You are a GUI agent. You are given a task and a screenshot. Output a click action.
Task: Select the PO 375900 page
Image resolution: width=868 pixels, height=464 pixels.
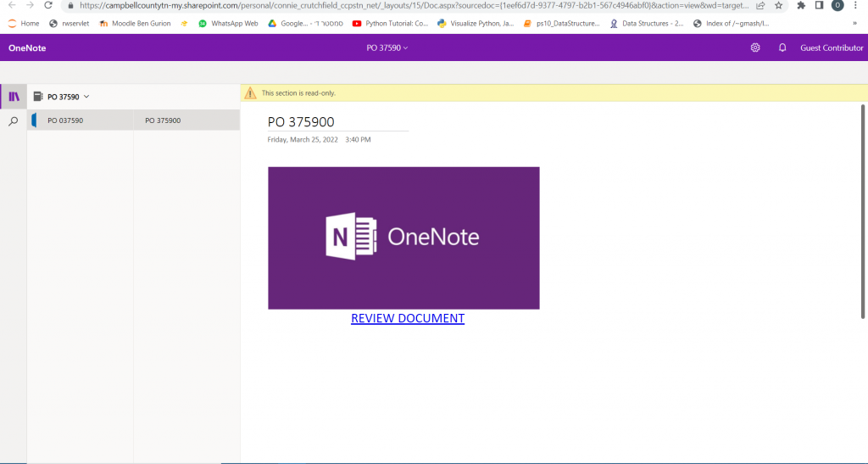click(x=186, y=120)
